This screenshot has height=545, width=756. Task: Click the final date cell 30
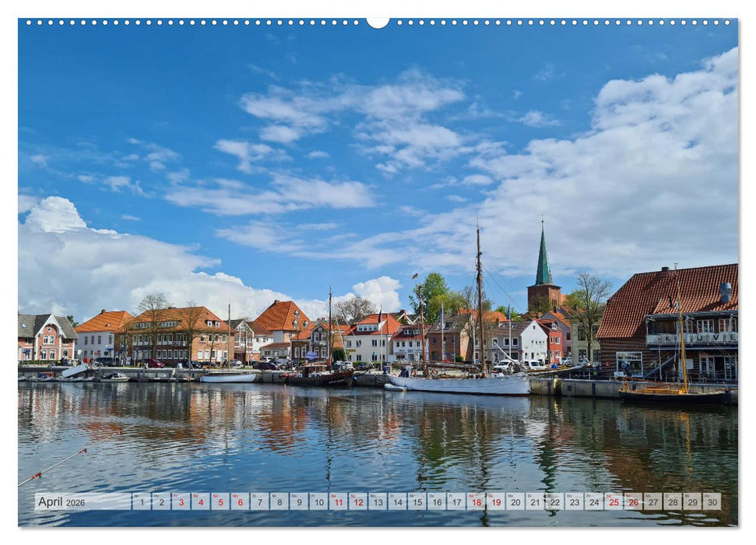(712, 505)
